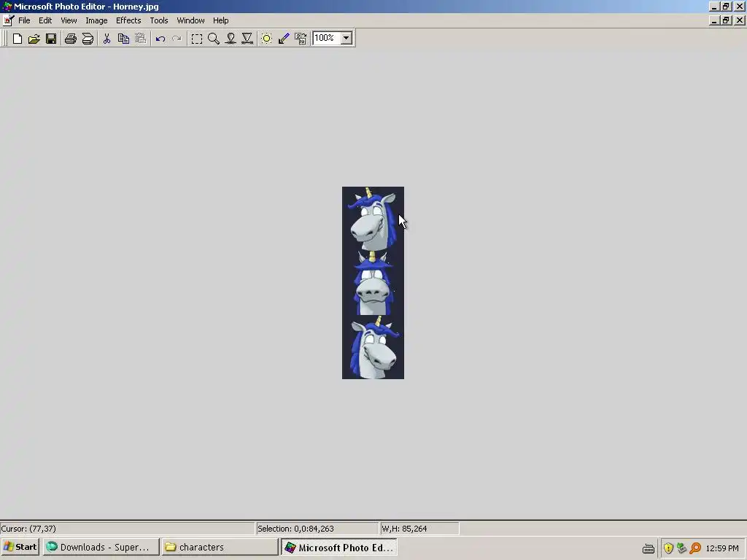
Task: Click the unicorn image on the canvas
Action: pos(373,283)
